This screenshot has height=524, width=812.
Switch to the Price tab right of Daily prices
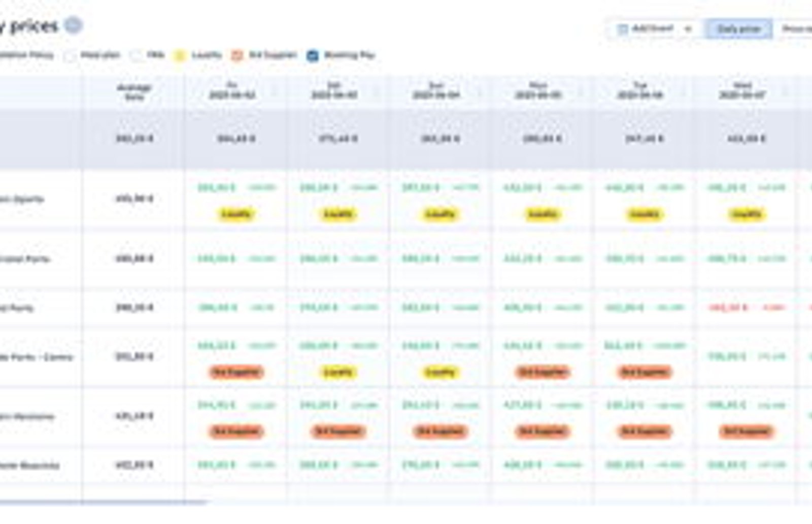pos(794,29)
